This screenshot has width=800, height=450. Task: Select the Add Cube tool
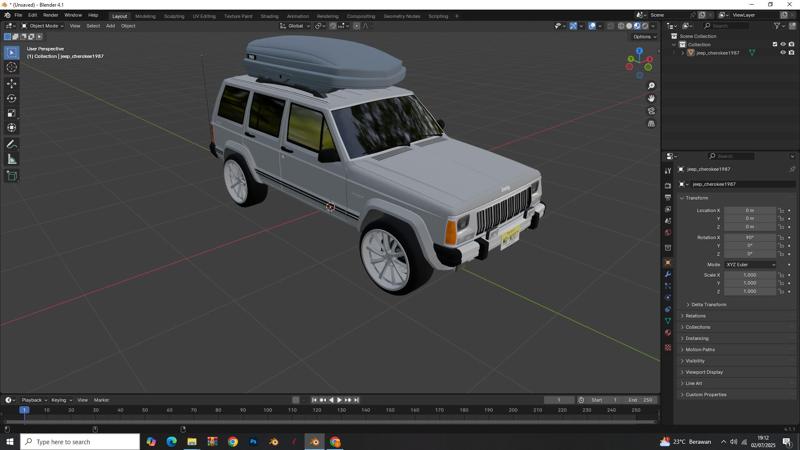(x=11, y=176)
